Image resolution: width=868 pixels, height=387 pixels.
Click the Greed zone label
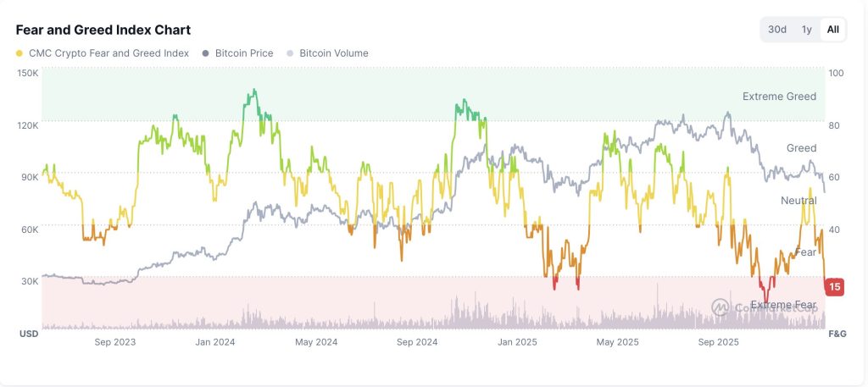coord(801,147)
